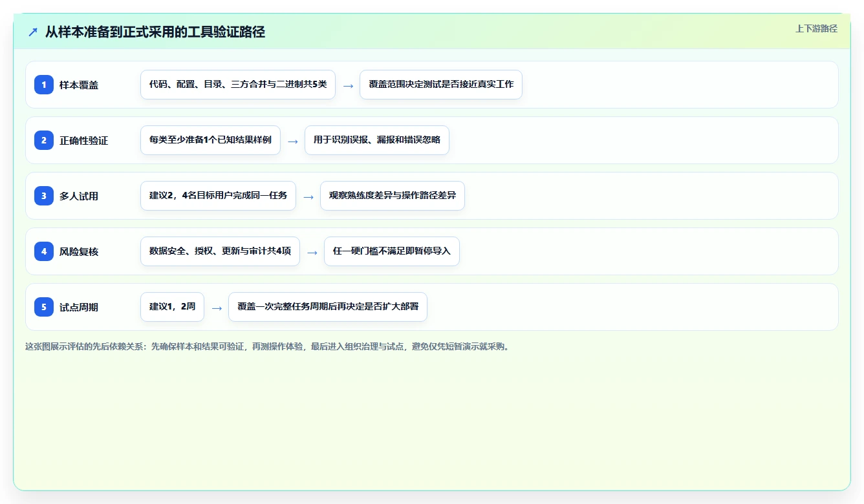Click chip 用于识别误报、漏报和错误忽略

377,140
